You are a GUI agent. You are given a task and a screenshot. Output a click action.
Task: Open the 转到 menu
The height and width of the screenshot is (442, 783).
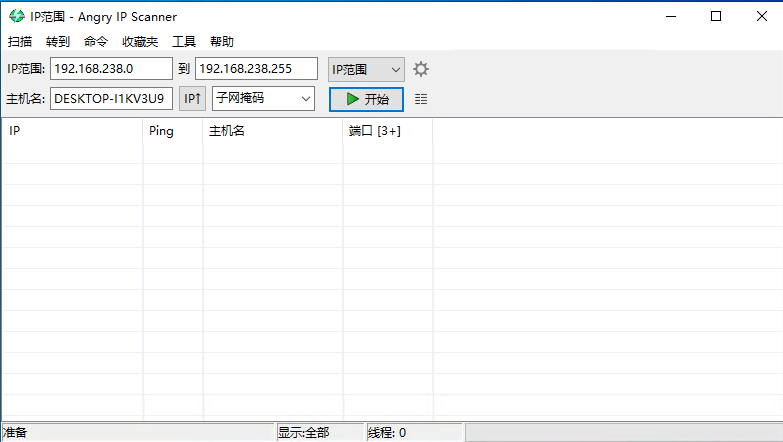tap(57, 41)
